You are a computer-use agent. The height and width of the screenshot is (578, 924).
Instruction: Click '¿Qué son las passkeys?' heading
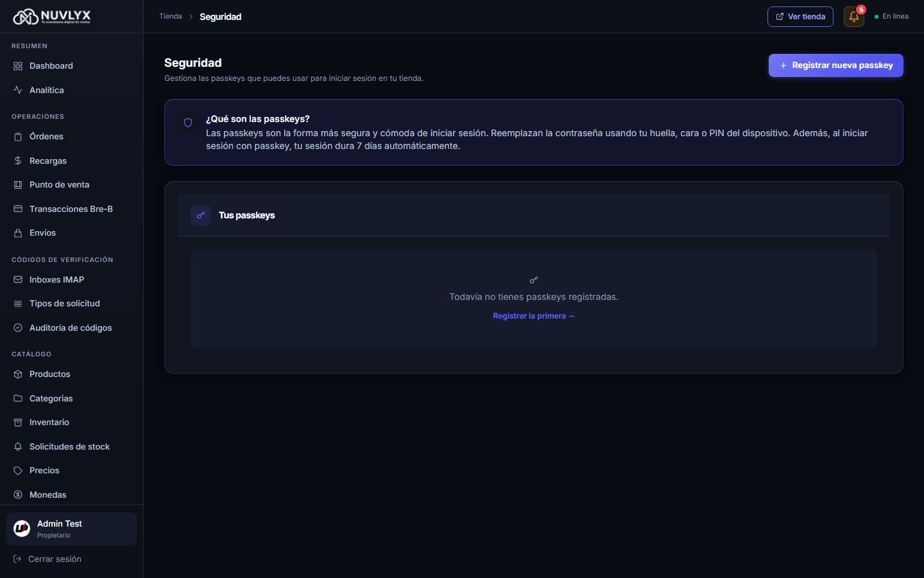257,119
